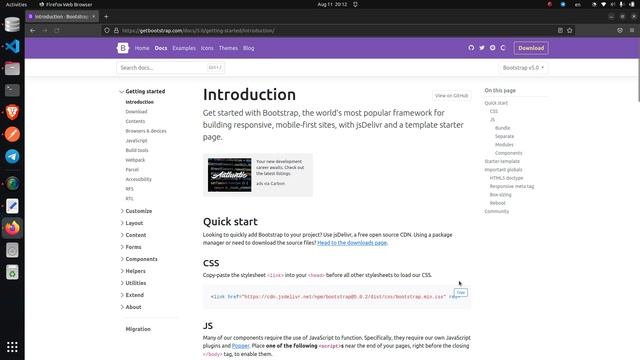
Task: Click tracking protection shield icon
Action: pos(107,30)
